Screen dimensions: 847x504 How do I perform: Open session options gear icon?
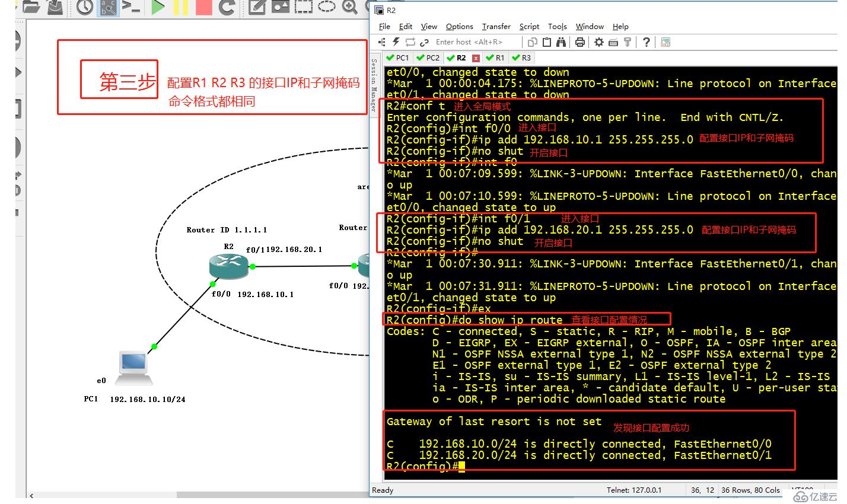(599, 42)
